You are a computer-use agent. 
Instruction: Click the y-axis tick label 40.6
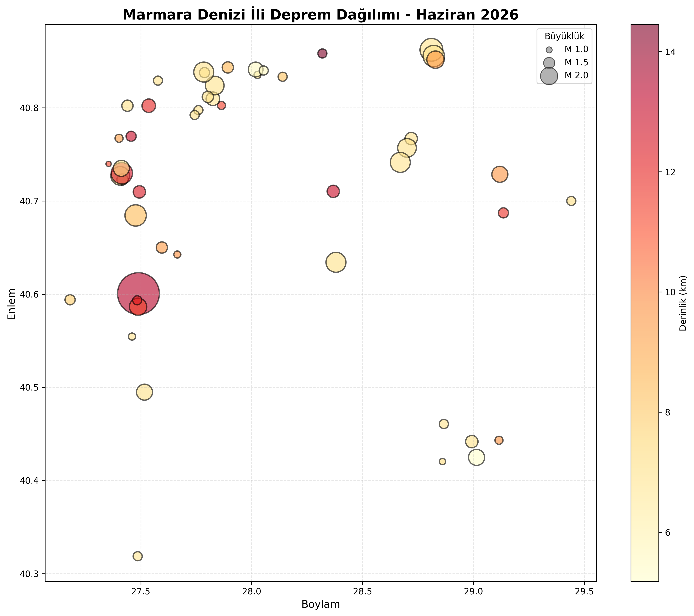point(29,295)
